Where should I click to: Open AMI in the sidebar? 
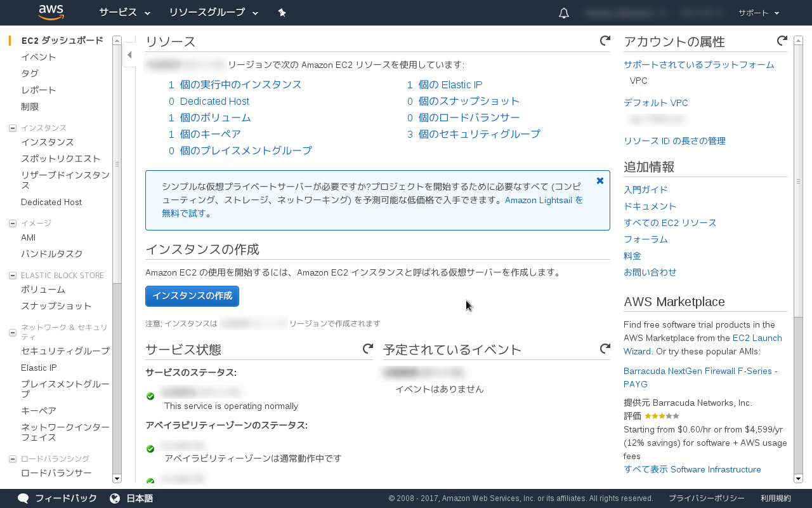[x=29, y=237]
